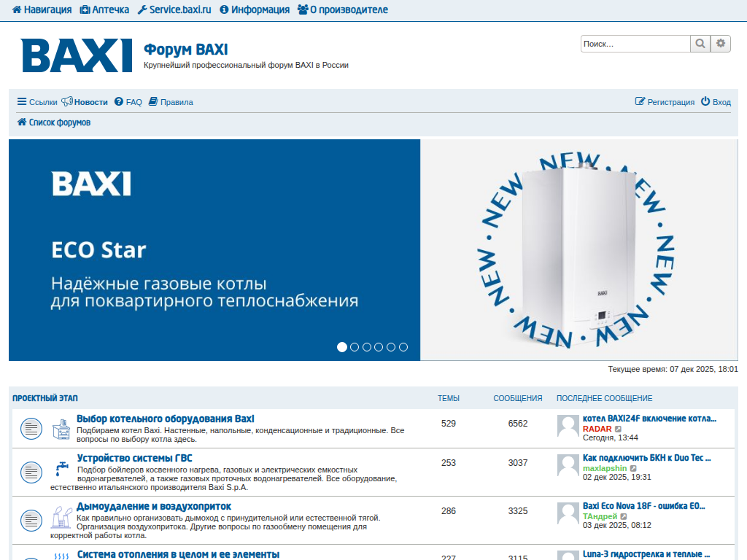
Task: Expand the 'Ссылки' quick links dropdown
Action: (37, 102)
